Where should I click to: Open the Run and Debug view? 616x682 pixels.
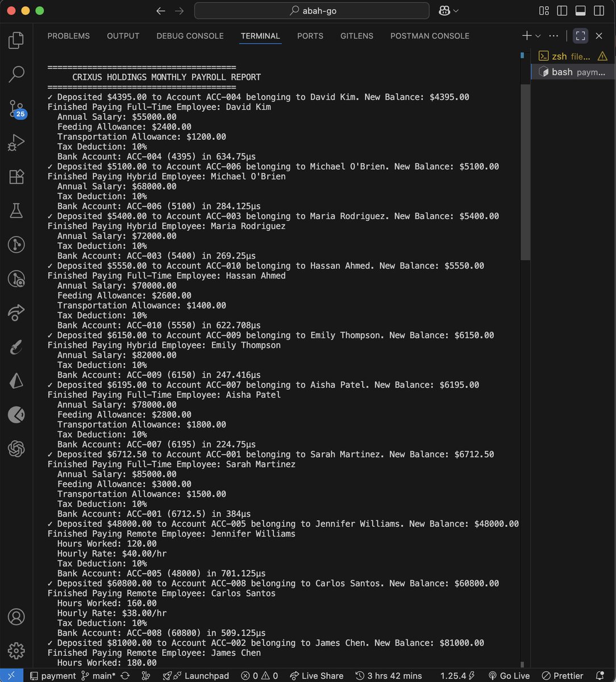16,142
